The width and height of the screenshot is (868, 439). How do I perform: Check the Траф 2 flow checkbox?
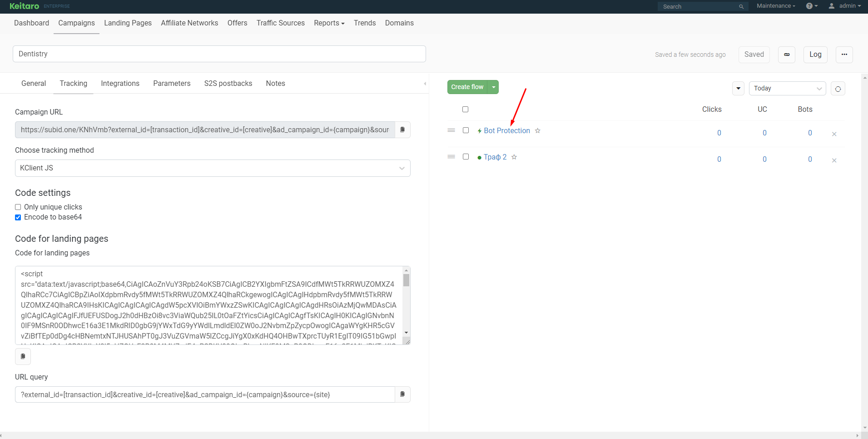pos(466,157)
